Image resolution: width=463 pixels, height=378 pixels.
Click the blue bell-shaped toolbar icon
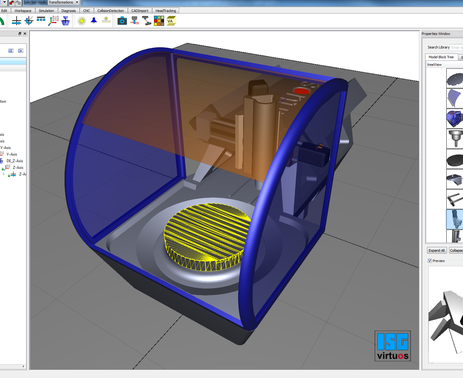94,21
